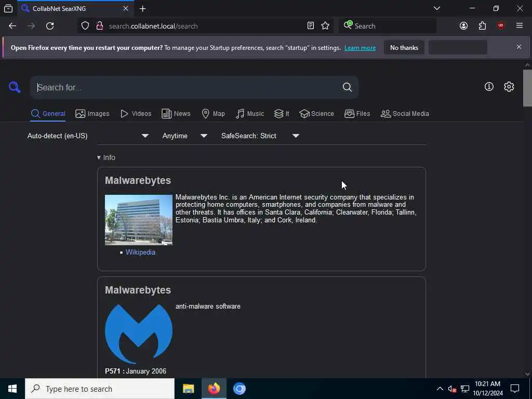The image size is (532, 399).
Task: Follow the Learn more link
Action: (360, 48)
